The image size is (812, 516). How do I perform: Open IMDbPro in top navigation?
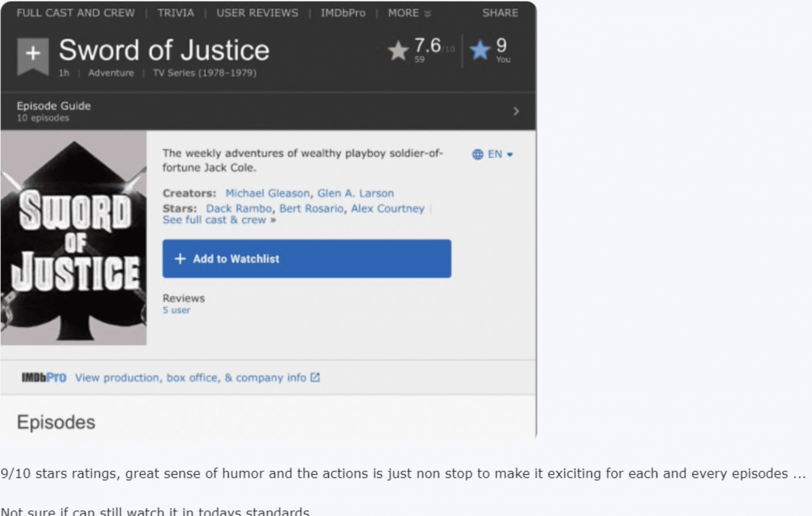click(x=343, y=13)
